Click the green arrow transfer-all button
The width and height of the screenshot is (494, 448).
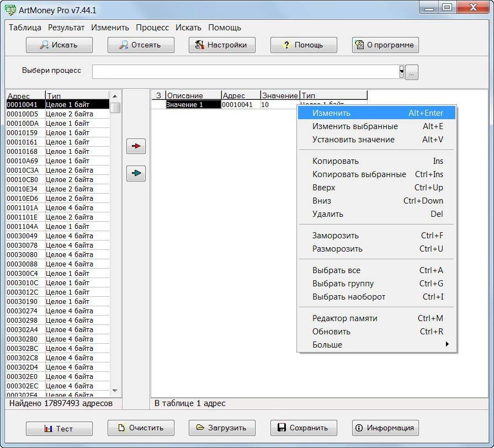[136, 173]
